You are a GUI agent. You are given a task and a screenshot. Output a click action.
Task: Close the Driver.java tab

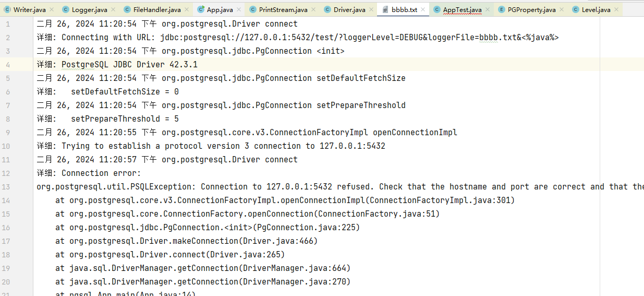click(x=371, y=9)
